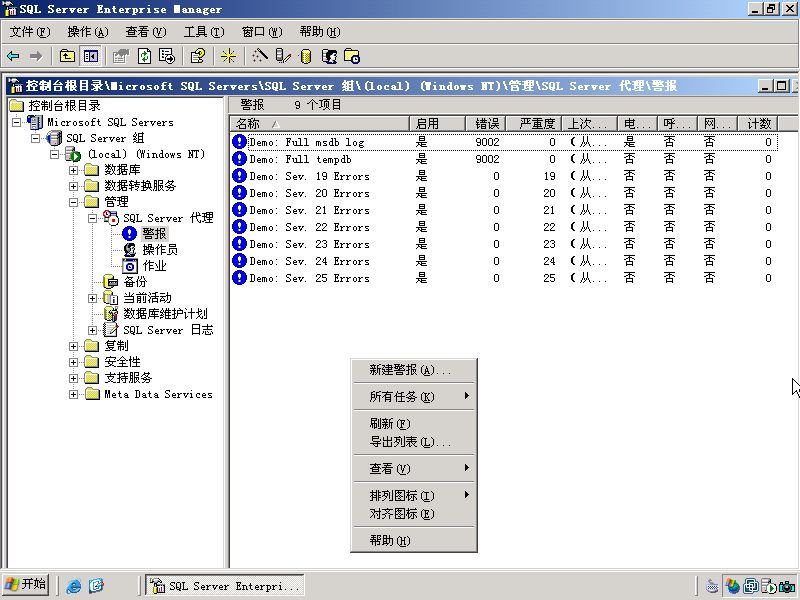Screen dimensions: 800x600
Task: Expand the 当前活动 node
Action: pyautogui.click(x=92, y=298)
